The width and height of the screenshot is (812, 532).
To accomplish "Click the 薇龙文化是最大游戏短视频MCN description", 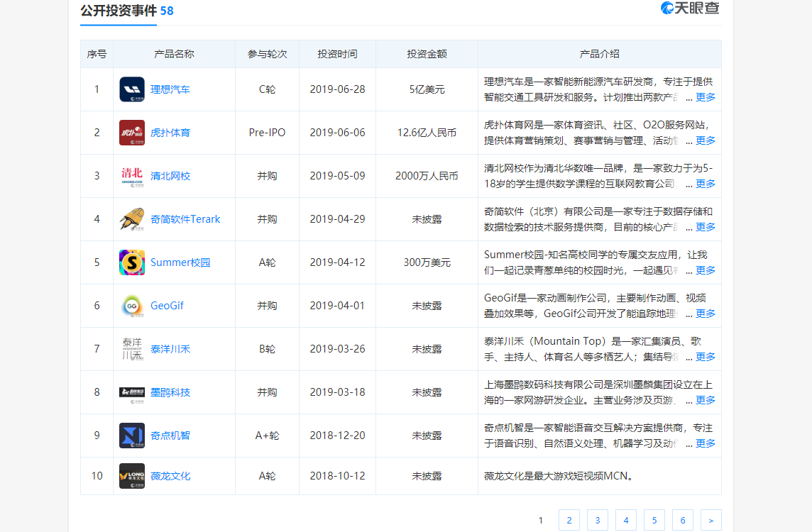I will [559, 476].
